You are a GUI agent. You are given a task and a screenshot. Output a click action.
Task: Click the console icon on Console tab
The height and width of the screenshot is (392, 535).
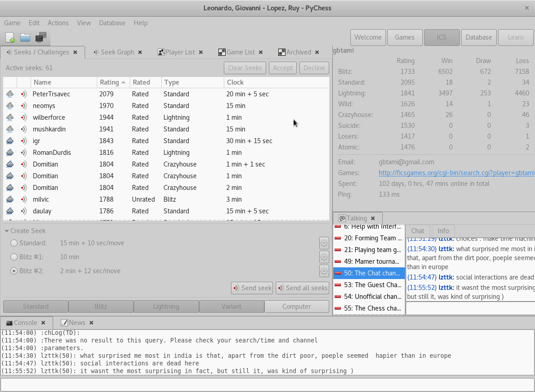[9, 322]
